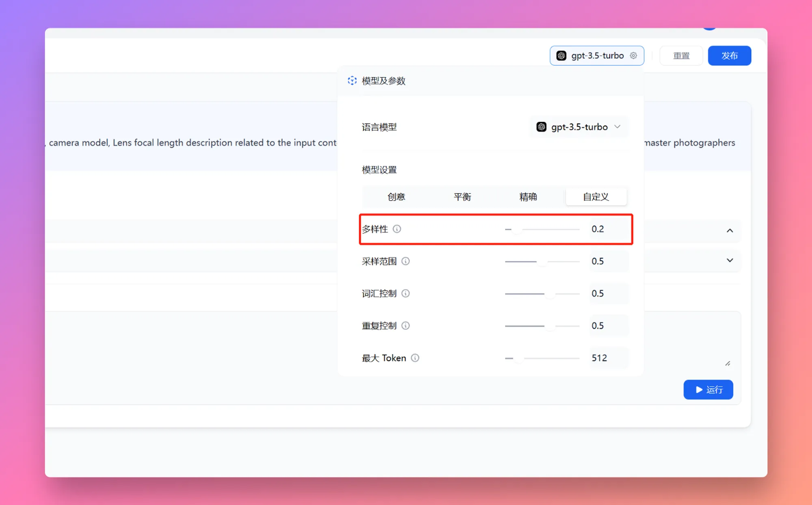Click settings gear in gpt-3.5-turbo button
Screen dimensions: 812x505
click(633, 56)
